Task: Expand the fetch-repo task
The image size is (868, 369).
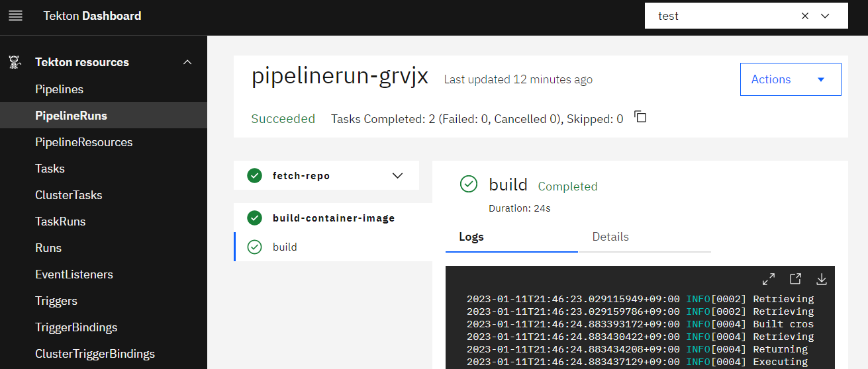Action: click(x=398, y=176)
